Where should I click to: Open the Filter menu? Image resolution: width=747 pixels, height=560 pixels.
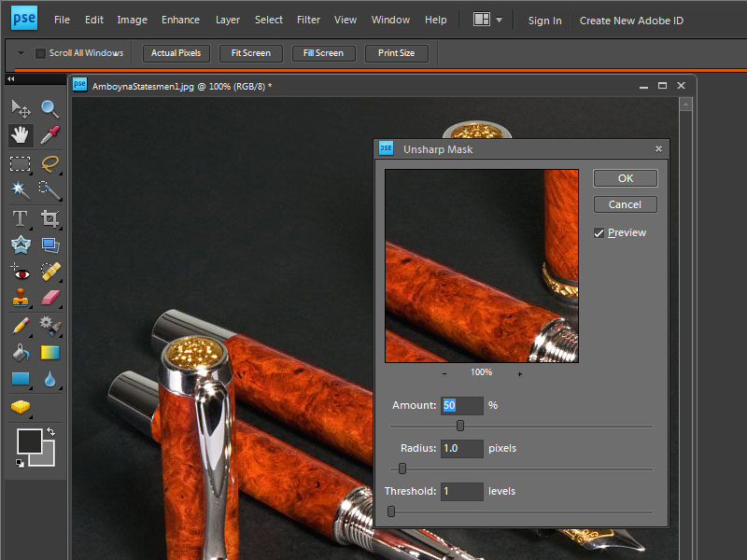click(x=308, y=20)
